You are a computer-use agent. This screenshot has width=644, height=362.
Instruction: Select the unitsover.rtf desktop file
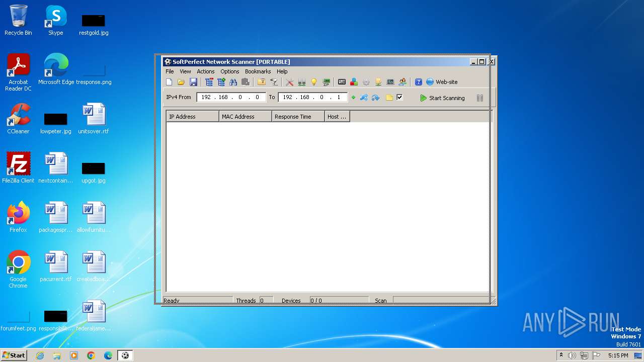94,119
